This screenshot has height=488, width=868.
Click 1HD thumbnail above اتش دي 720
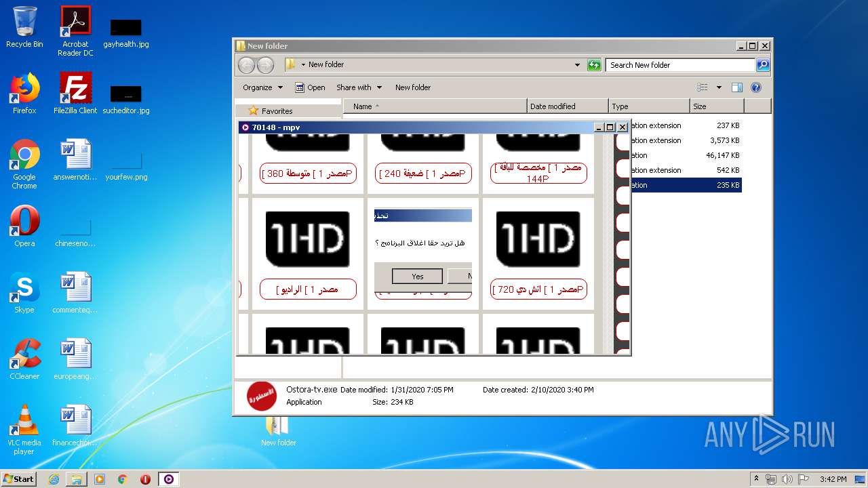(x=538, y=239)
